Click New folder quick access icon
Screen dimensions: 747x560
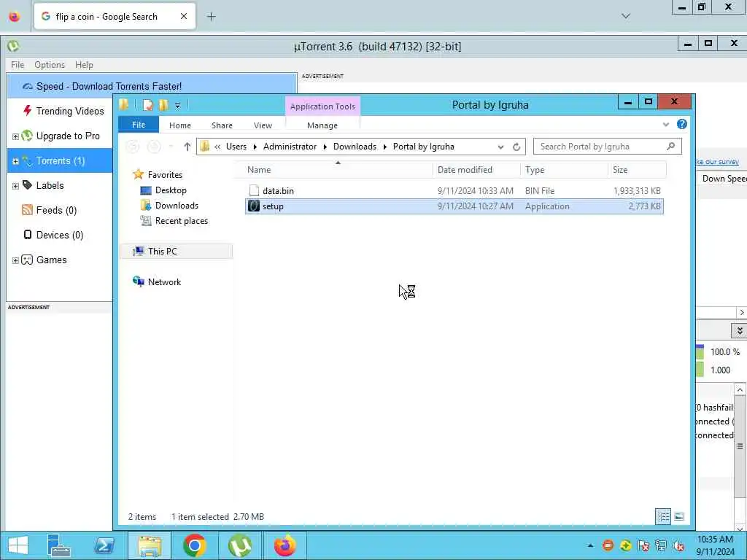click(163, 105)
